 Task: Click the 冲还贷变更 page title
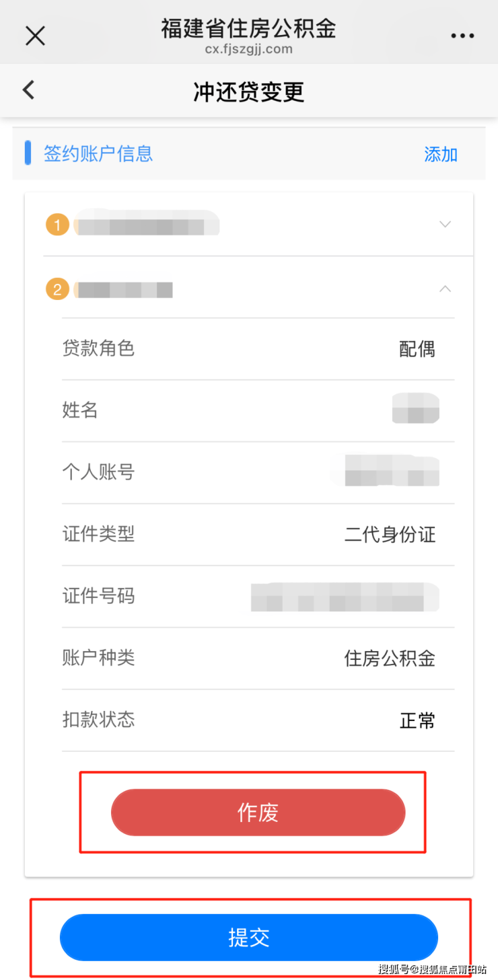click(249, 92)
